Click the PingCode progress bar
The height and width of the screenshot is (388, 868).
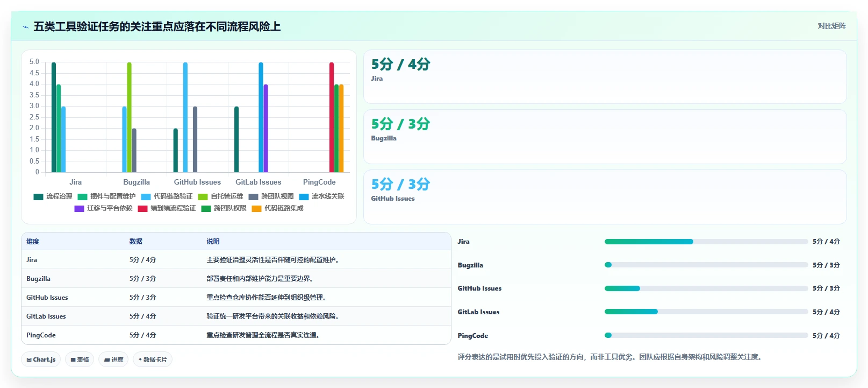(x=706, y=335)
